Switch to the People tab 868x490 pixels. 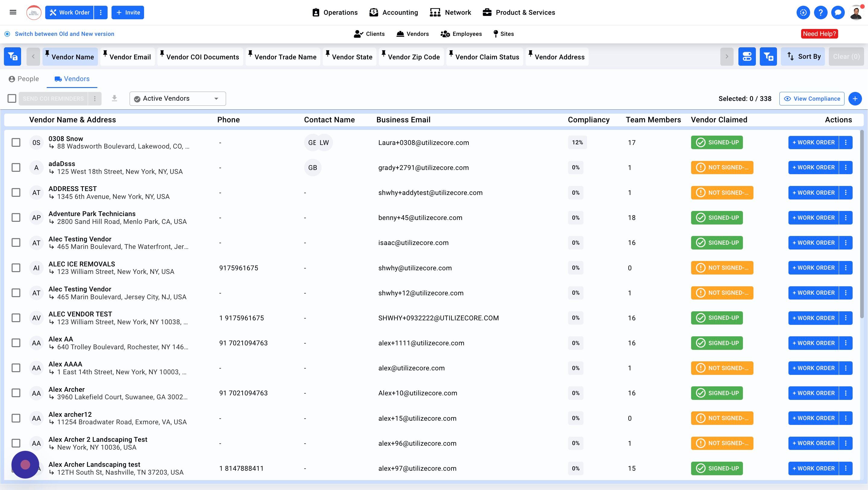pos(24,79)
